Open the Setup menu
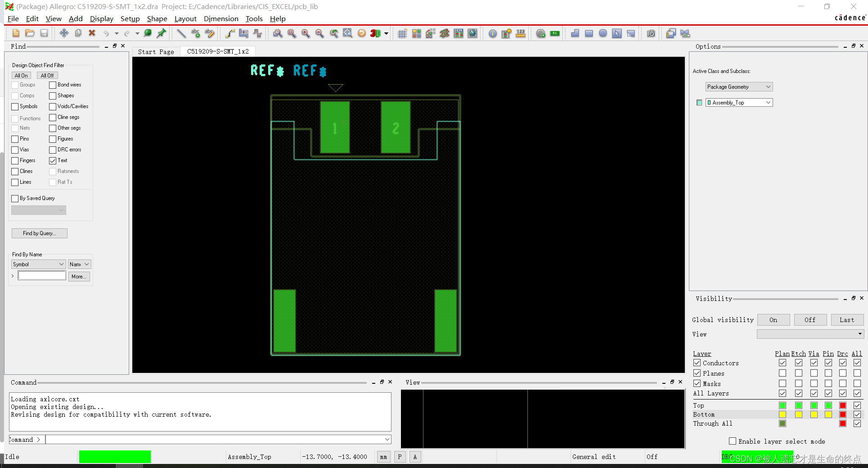The image size is (868, 468). 130,19
